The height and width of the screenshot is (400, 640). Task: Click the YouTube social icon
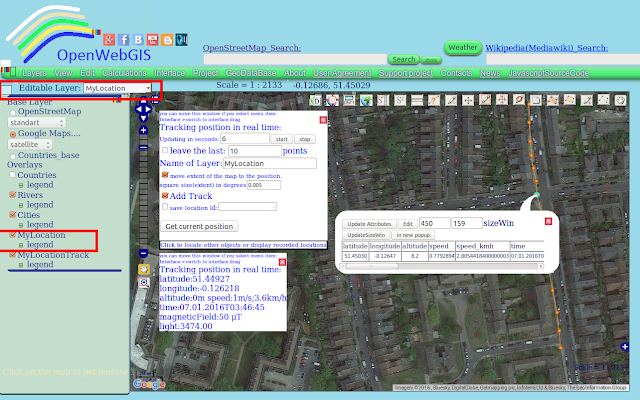coord(152,40)
